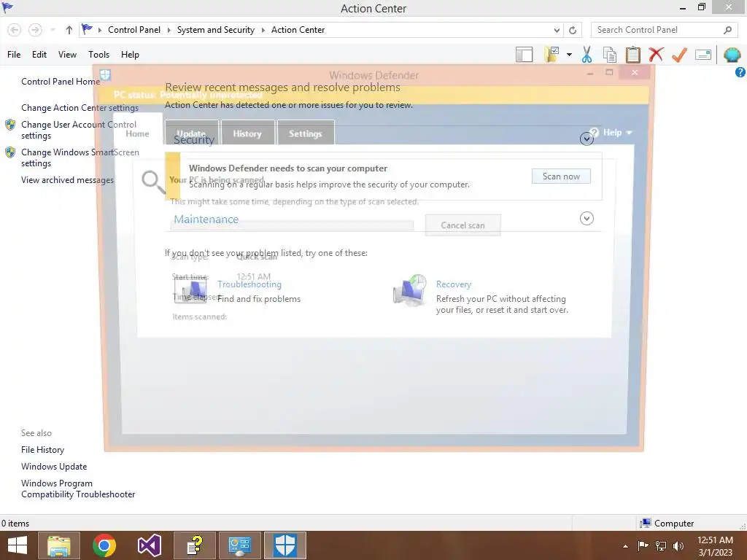Go back with the Back arrow
Screen dimensions: 747x560
pyautogui.click(x=15, y=30)
